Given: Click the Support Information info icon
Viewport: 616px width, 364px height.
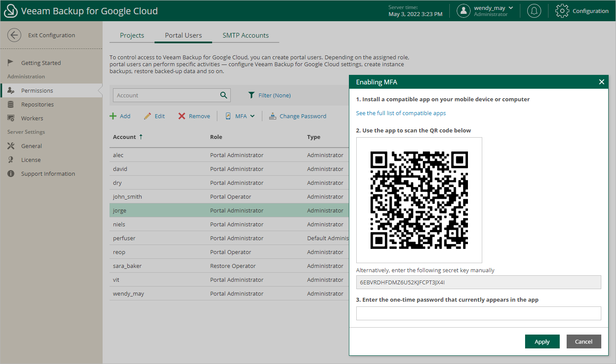Looking at the screenshot, I should pyautogui.click(x=11, y=174).
